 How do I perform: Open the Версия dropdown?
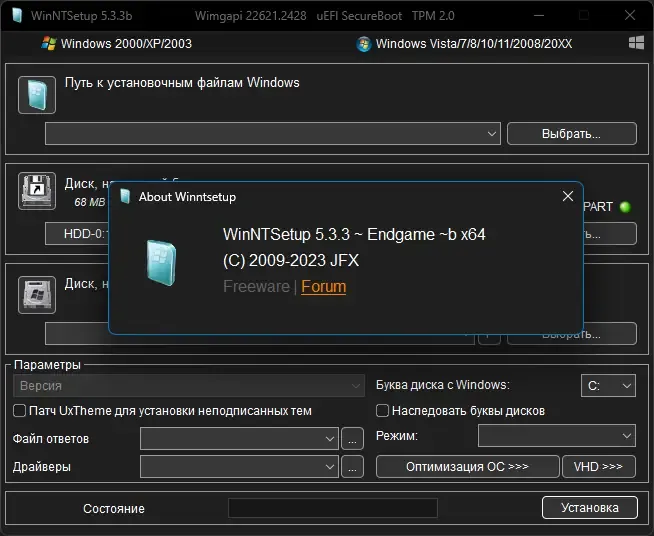coord(189,386)
